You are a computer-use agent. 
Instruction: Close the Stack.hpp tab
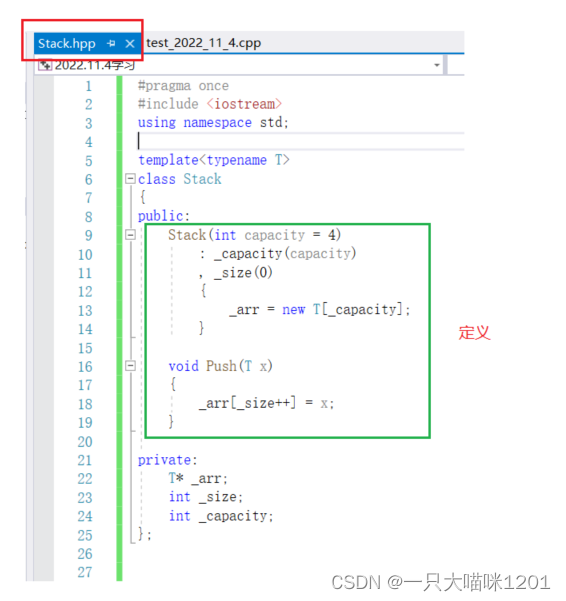130,44
